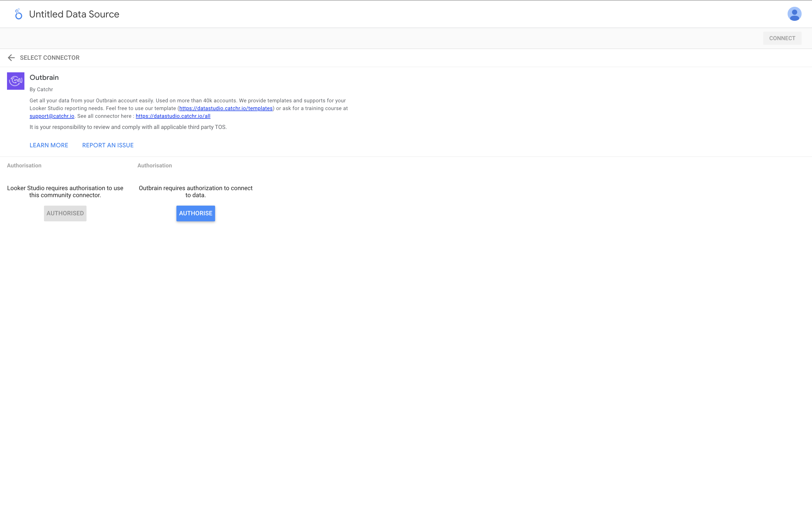Click the Untitled Data Source title
Image resolution: width=812 pixels, height=508 pixels.
(74, 14)
